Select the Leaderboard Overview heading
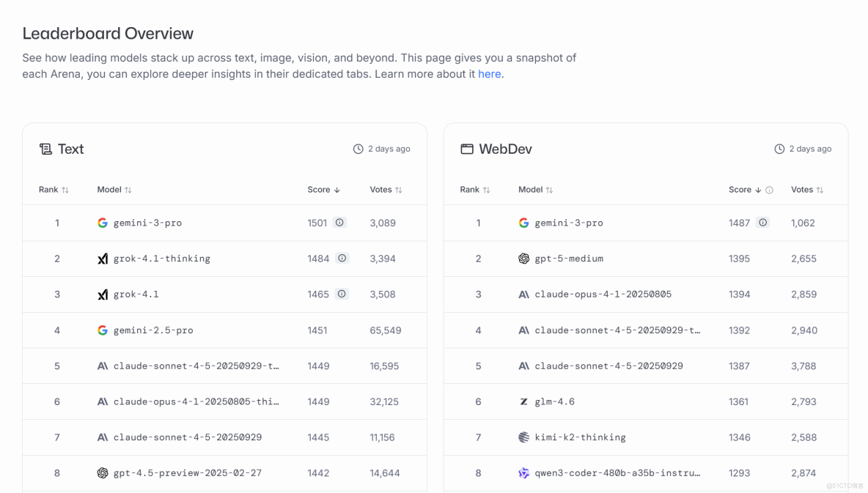The width and height of the screenshot is (868, 493). pyautogui.click(x=108, y=33)
